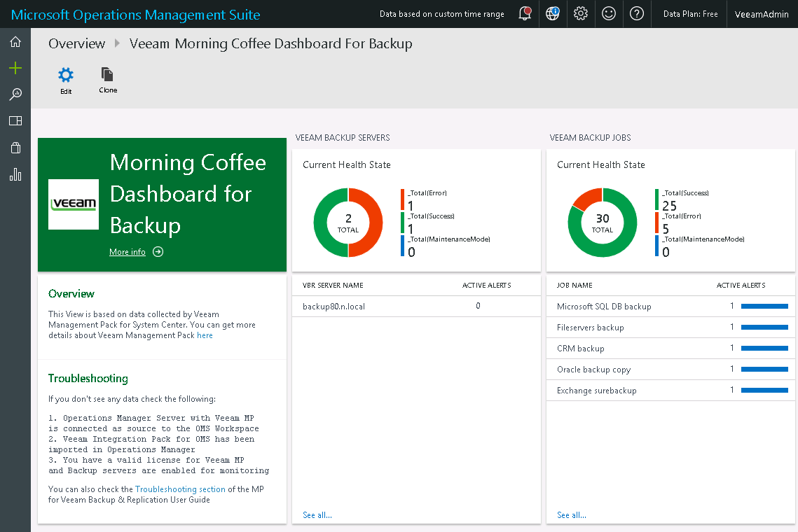Click the JOB NAME column header
Image resolution: width=798 pixels, height=532 pixels.
coord(575,286)
